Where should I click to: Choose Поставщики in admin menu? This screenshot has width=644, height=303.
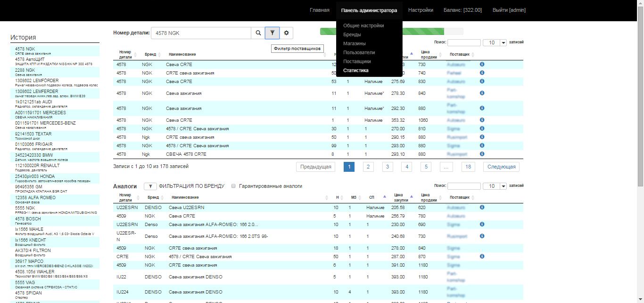(357, 61)
